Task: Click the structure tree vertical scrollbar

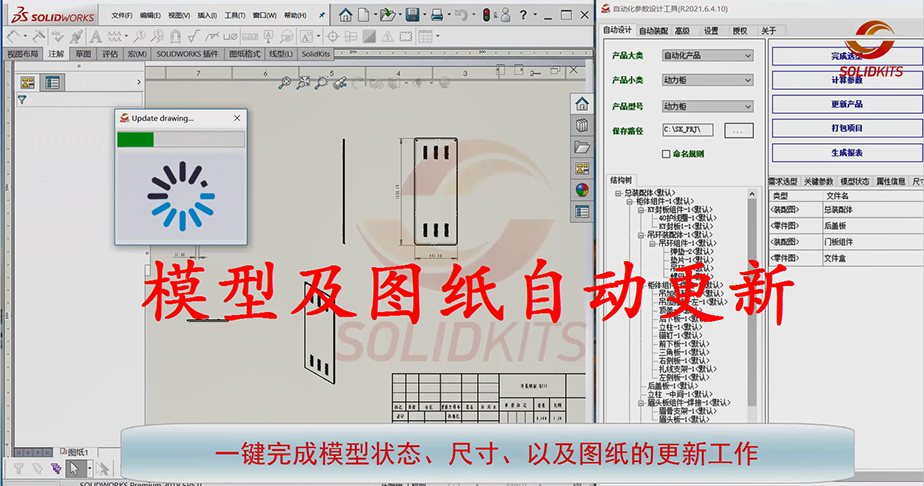Action: [752, 303]
